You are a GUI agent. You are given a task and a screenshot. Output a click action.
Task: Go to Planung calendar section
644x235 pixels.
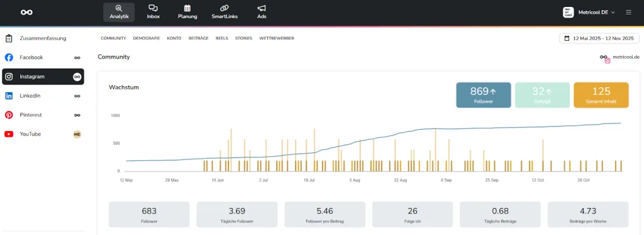coord(187,13)
